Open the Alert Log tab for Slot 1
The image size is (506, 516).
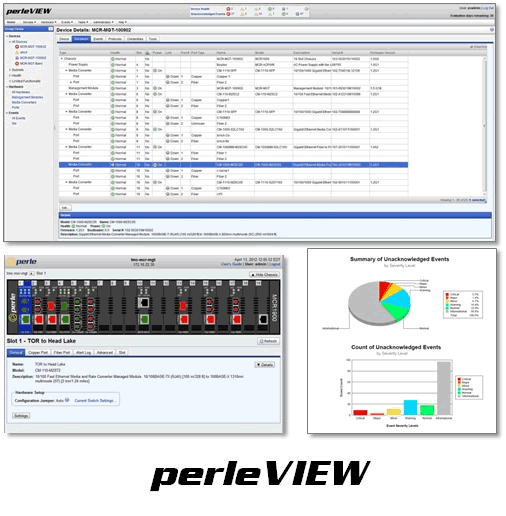click(83, 352)
